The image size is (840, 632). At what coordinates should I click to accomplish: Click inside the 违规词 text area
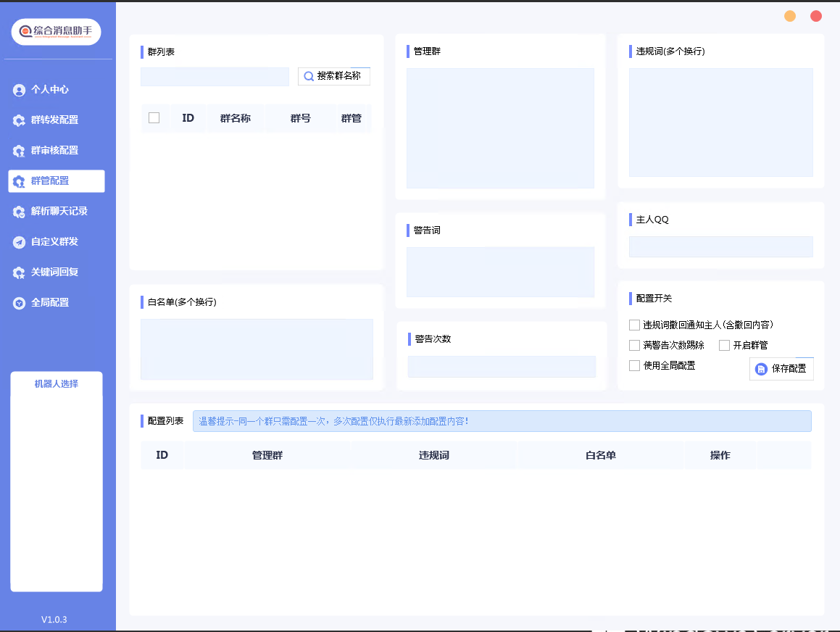pos(720,122)
